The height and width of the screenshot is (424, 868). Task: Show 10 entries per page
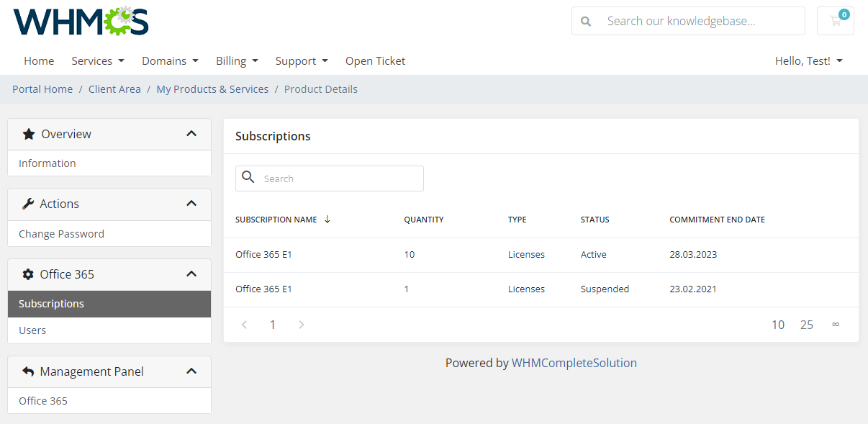pos(778,325)
